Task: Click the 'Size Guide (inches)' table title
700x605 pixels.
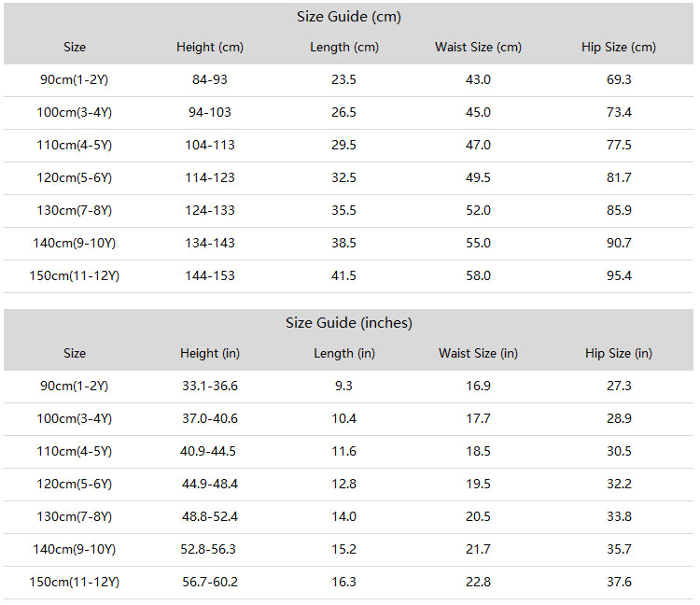Action: [349, 323]
